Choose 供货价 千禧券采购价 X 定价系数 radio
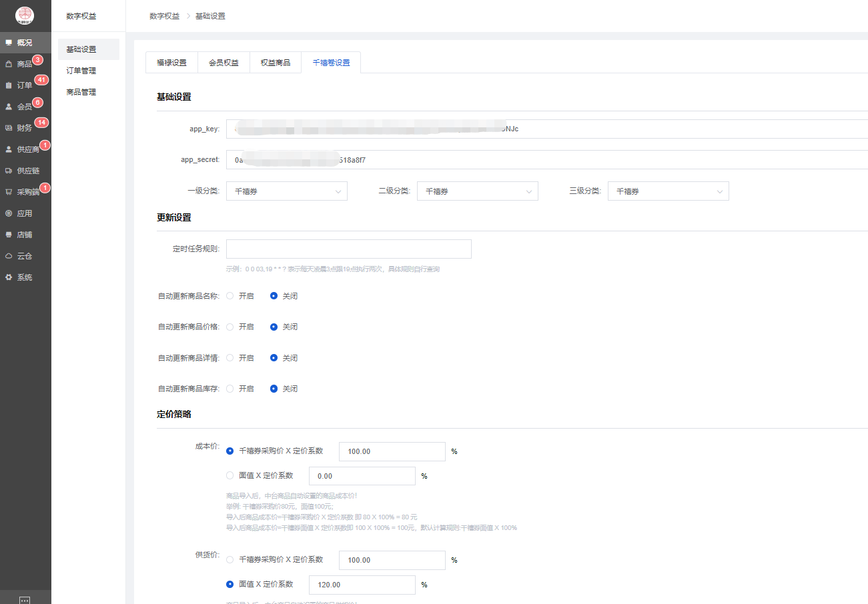868x604 pixels. [230, 559]
